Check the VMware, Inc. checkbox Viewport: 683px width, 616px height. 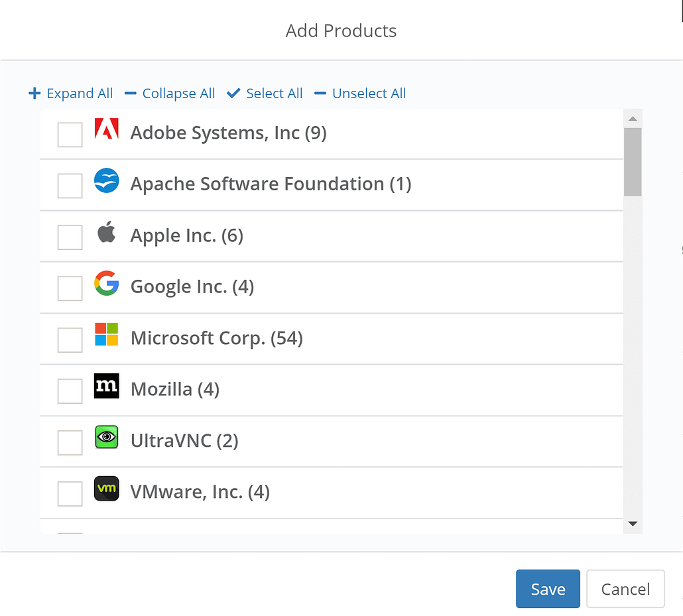pyautogui.click(x=69, y=493)
